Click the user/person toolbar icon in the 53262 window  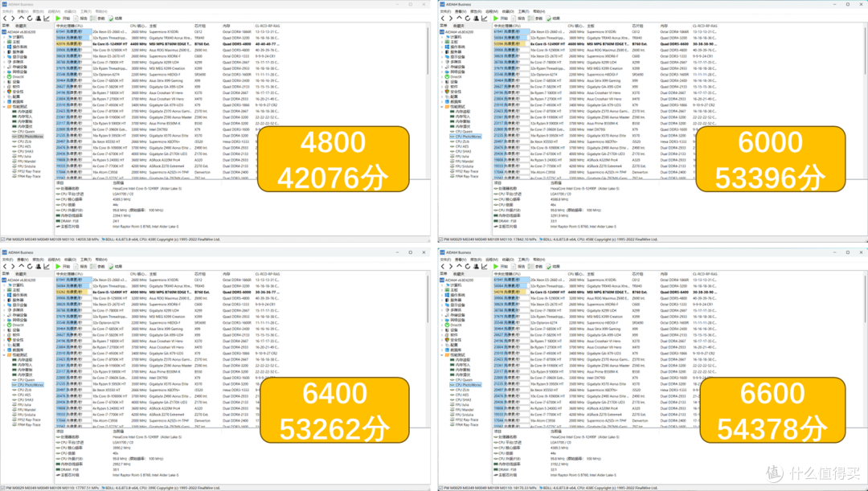coord(39,266)
